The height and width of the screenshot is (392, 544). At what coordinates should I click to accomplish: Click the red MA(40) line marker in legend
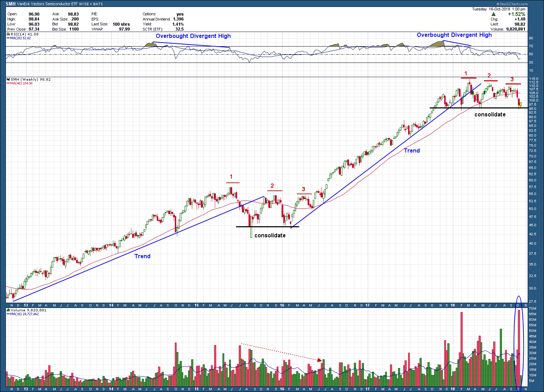tap(8, 83)
